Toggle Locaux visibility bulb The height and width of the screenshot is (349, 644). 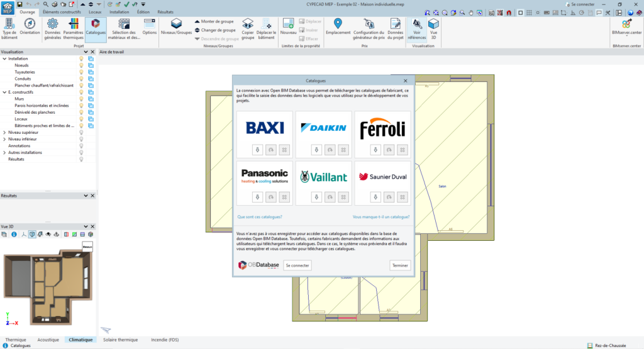coord(81,119)
